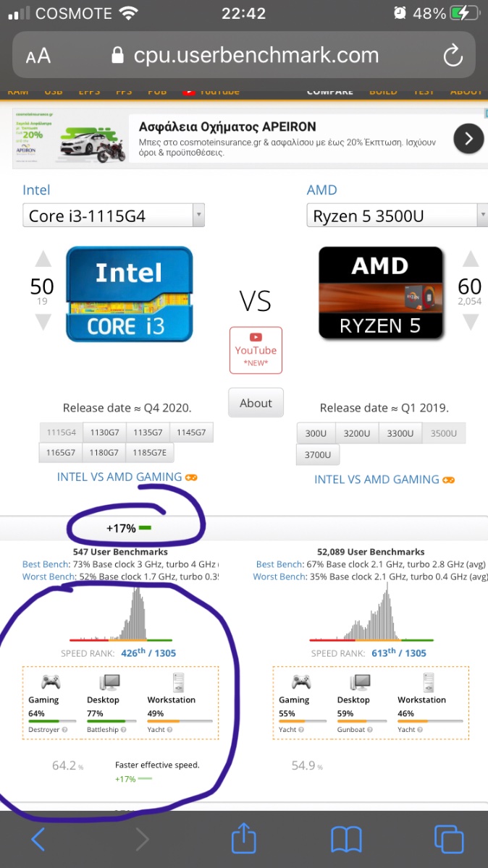This screenshot has width=488, height=868.
Task: Tap the Safari reload page icon
Action: coord(453,56)
